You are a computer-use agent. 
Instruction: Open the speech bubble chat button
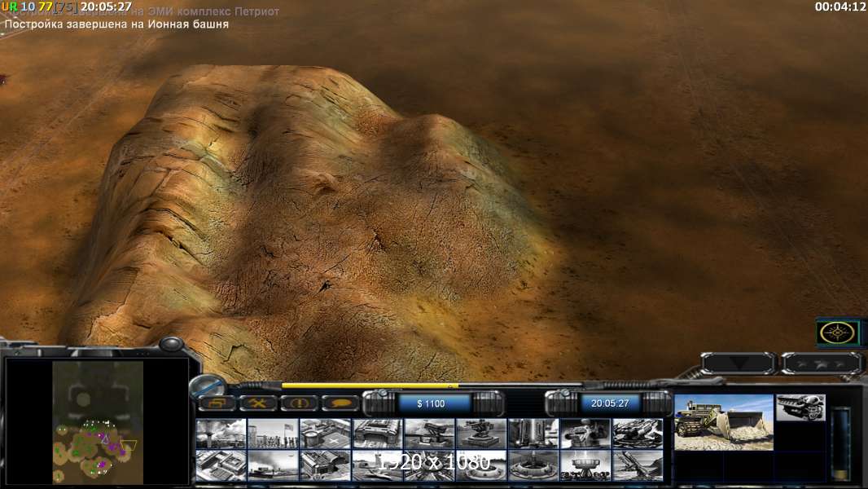click(340, 403)
